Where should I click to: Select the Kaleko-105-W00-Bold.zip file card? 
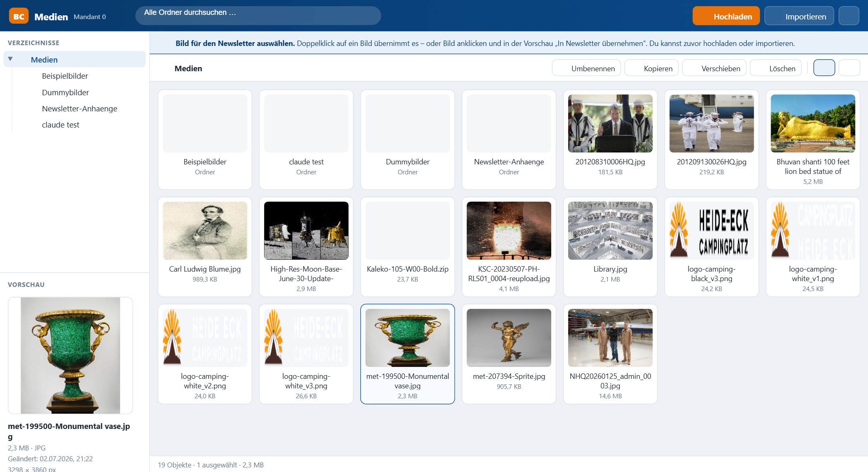407,247
